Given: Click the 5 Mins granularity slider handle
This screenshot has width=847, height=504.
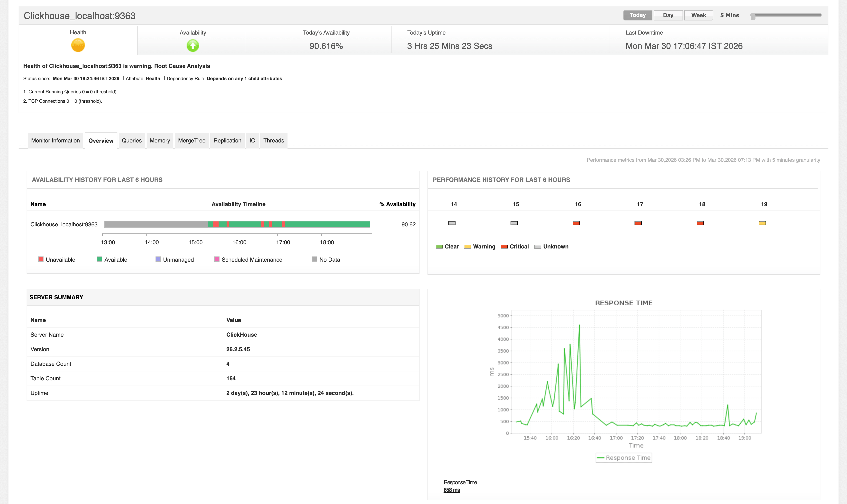Looking at the screenshot, I should 753,17.
